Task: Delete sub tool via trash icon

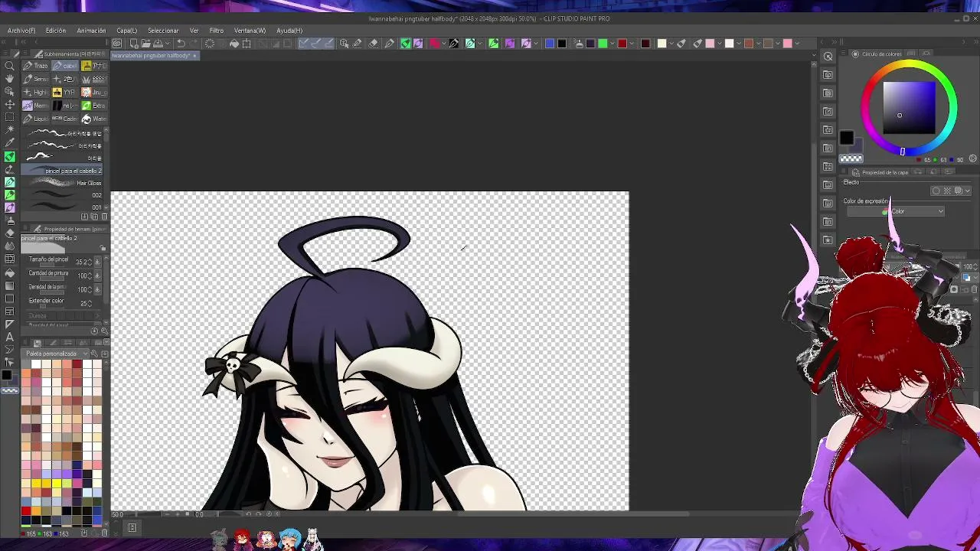Action: [105, 217]
